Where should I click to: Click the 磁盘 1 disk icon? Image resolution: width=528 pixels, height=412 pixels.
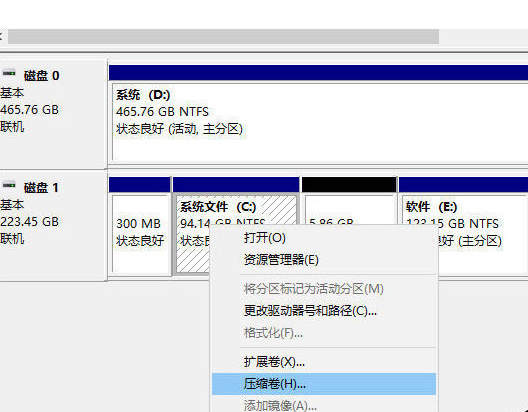point(9,184)
